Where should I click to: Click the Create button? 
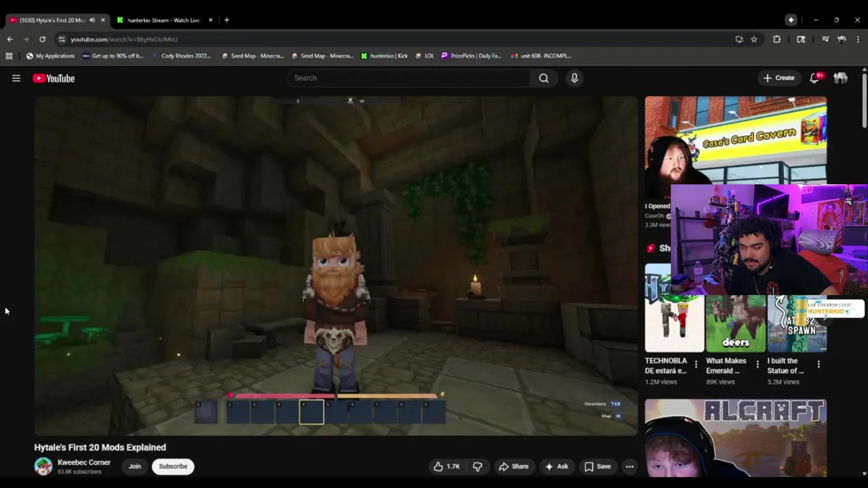click(x=778, y=78)
